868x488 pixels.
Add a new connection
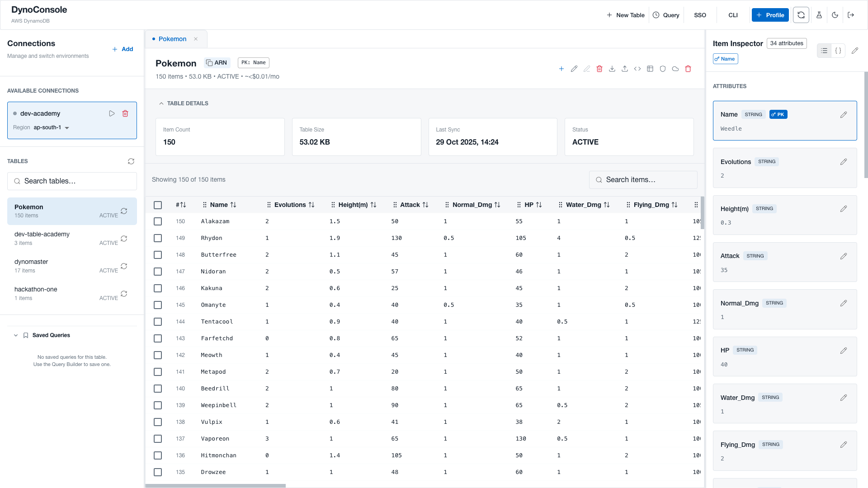123,49
